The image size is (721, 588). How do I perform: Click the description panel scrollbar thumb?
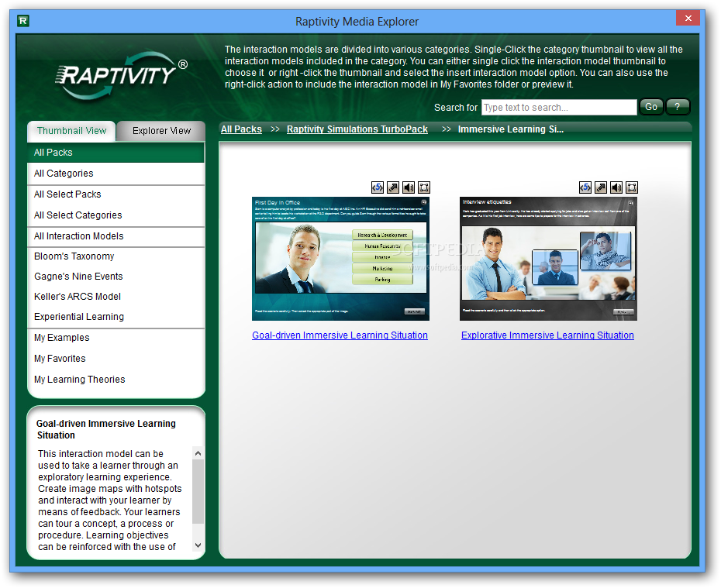[x=198, y=491]
